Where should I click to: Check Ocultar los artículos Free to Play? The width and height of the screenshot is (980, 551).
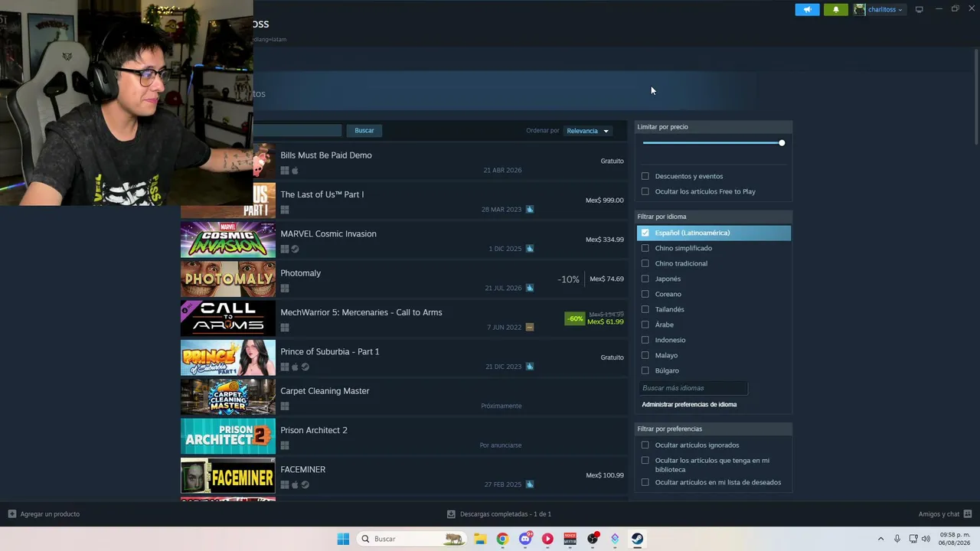645,191
